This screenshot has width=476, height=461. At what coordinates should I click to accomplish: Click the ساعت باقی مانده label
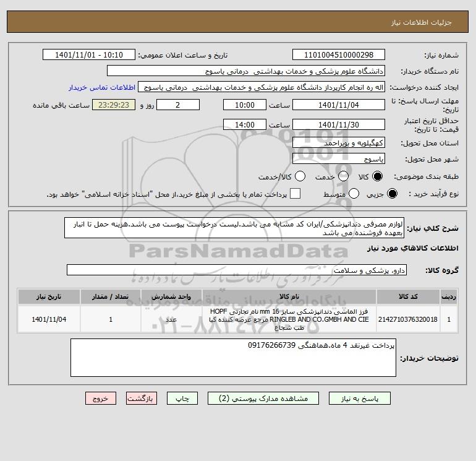click(61, 105)
